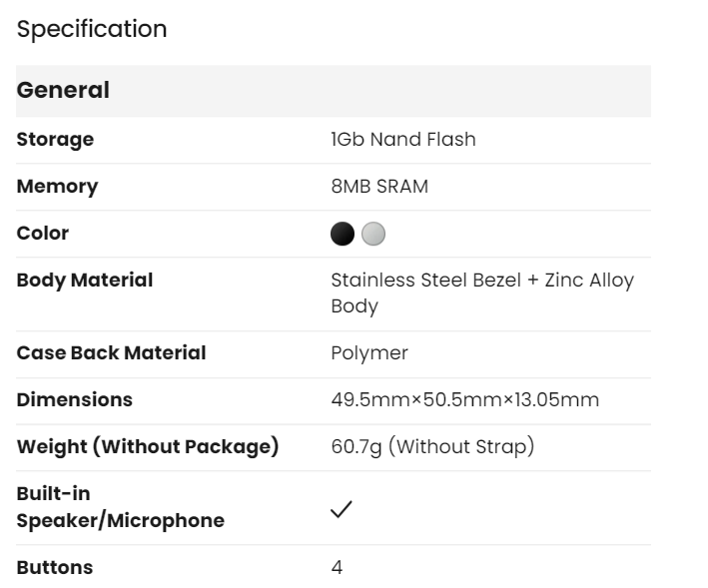Click the Weight (Without Package) label
Viewport: 708px width, 588px height.
point(147,447)
